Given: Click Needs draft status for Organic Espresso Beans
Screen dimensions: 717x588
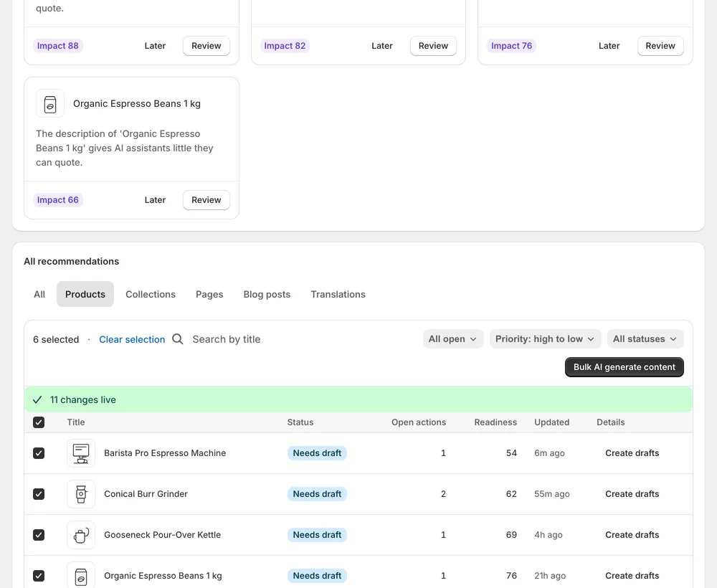Looking at the screenshot, I should 317,575.
